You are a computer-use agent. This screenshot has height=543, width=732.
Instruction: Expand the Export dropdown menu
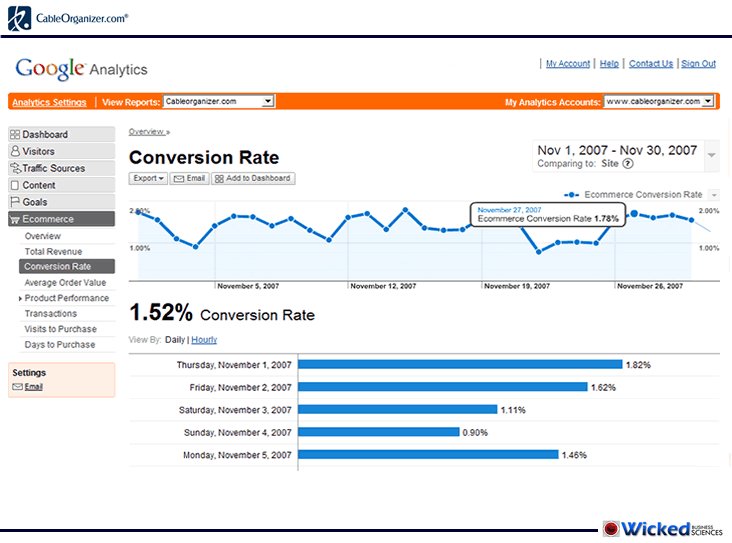tap(148, 178)
